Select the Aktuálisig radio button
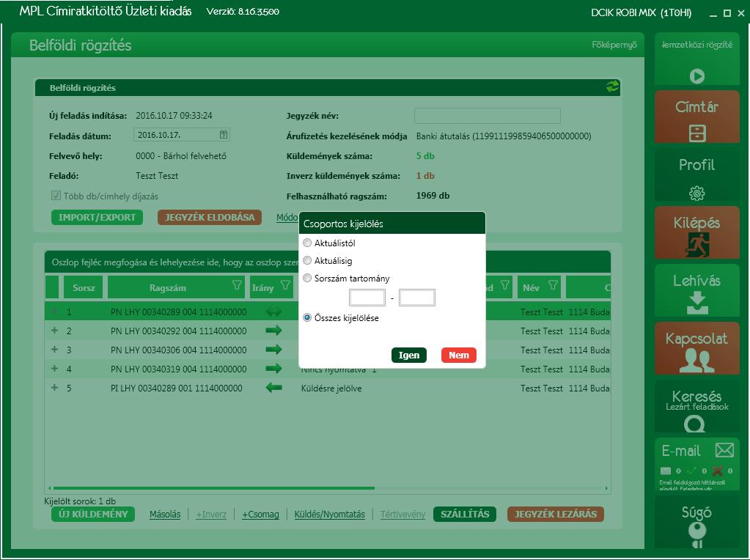 (x=307, y=261)
